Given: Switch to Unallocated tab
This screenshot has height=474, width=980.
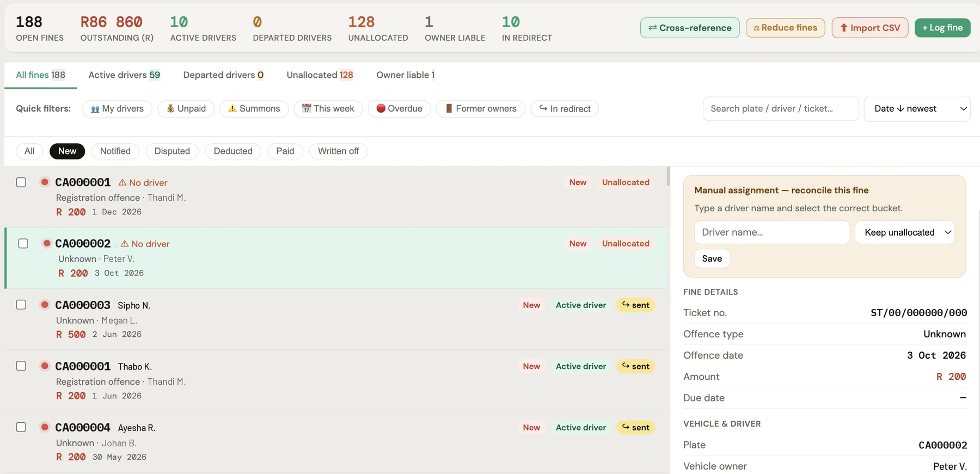Looking at the screenshot, I should (320, 75).
